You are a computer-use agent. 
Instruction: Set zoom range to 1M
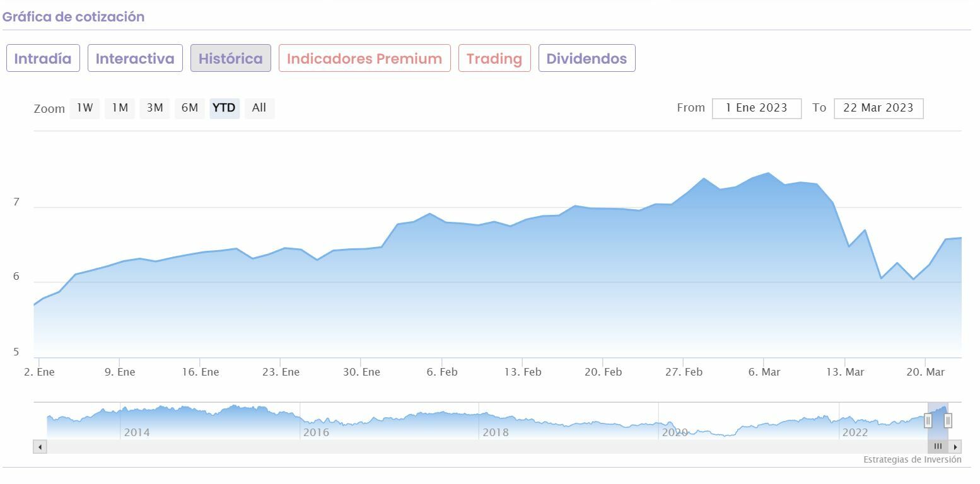[x=120, y=108]
